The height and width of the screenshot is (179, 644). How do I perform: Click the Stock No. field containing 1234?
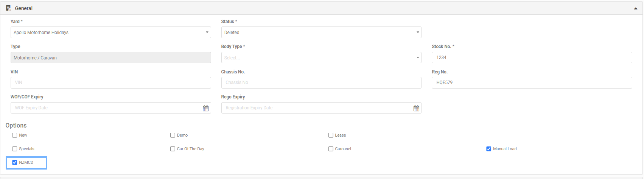pyautogui.click(x=532, y=58)
